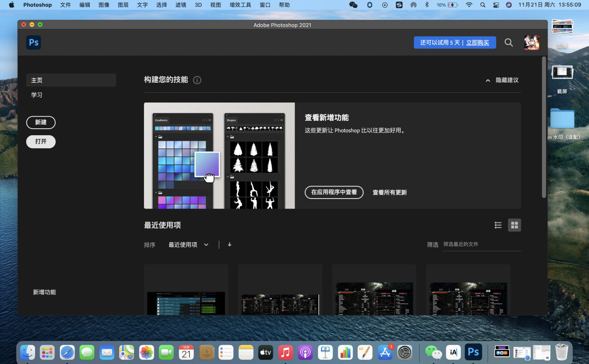Select the 主页 sidebar tab
The height and width of the screenshot is (364, 589).
71,80
